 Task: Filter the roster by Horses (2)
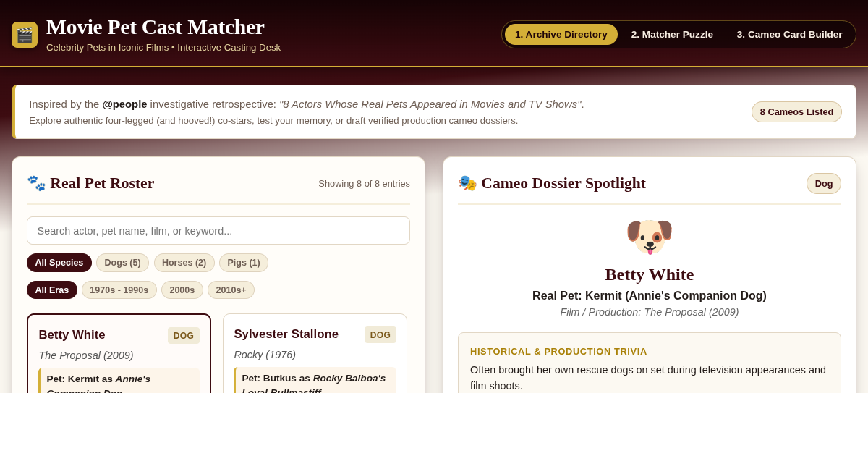(x=184, y=263)
